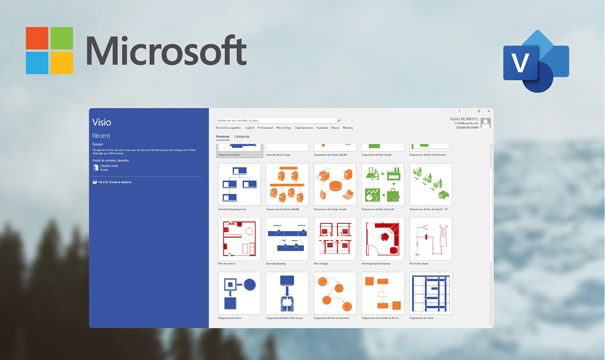Click the user account avatar picture
The width and height of the screenshot is (605, 360).
486,123
